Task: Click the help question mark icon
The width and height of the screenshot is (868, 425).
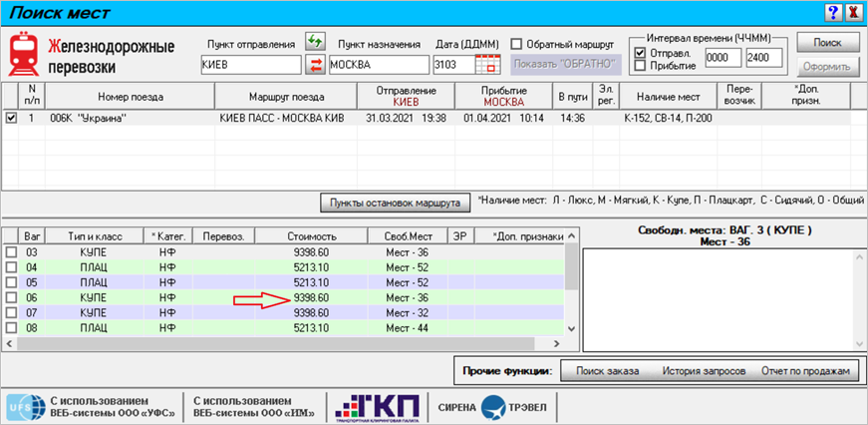Action: pyautogui.click(x=832, y=12)
